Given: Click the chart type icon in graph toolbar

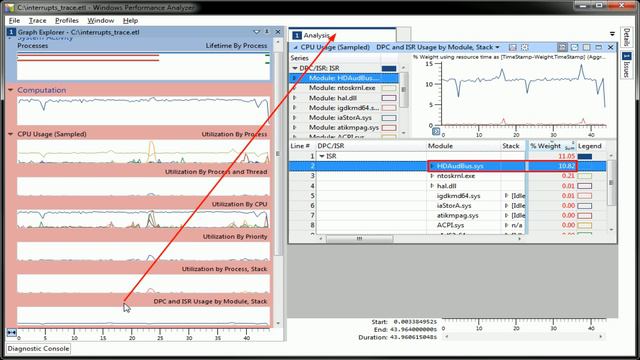Looking at the screenshot, I should (513, 47).
